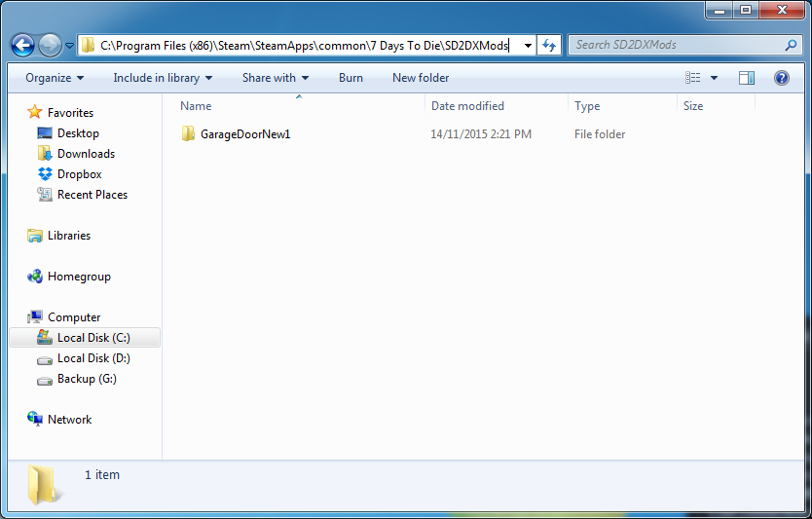Open Include in library dropdown
812x519 pixels.
(163, 78)
